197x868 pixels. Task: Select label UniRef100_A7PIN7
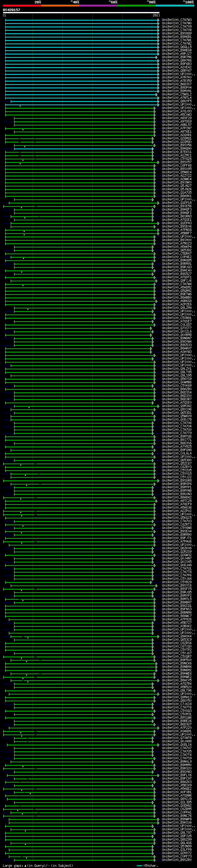[x=177, y=128]
